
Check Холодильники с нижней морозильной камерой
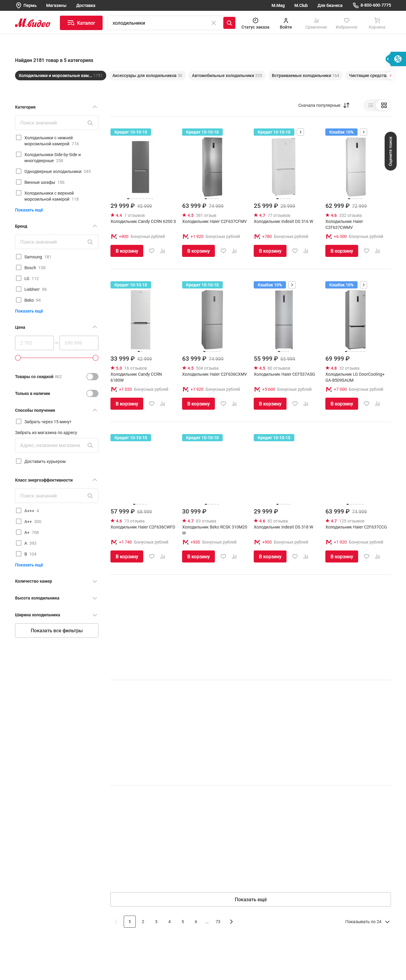point(19,137)
